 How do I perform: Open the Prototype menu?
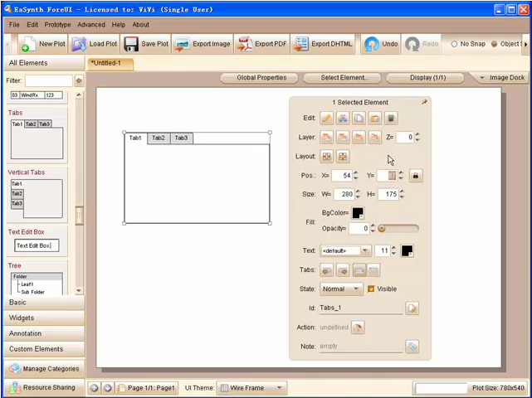(x=57, y=25)
